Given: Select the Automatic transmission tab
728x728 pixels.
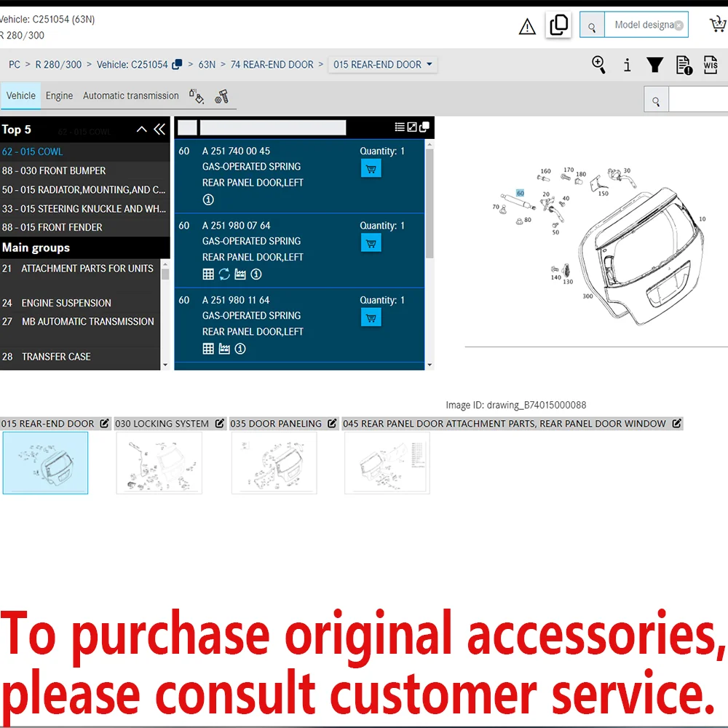Looking at the screenshot, I should [x=131, y=95].
